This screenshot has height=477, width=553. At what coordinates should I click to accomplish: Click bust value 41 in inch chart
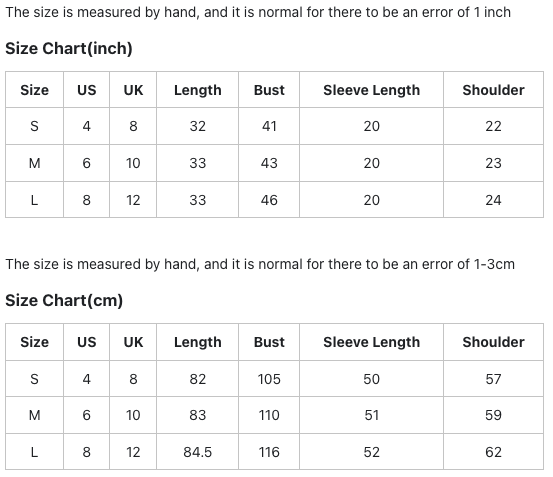click(x=269, y=126)
